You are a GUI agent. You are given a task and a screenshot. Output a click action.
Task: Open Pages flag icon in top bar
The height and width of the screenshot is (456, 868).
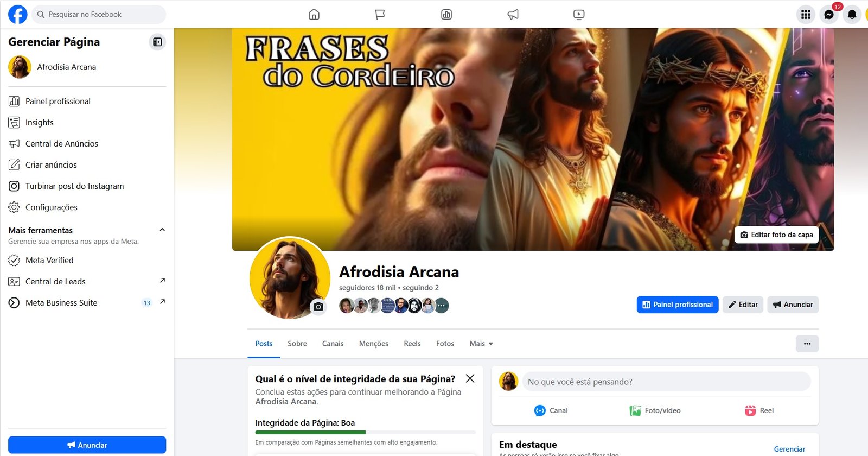pyautogui.click(x=380, y=15)
